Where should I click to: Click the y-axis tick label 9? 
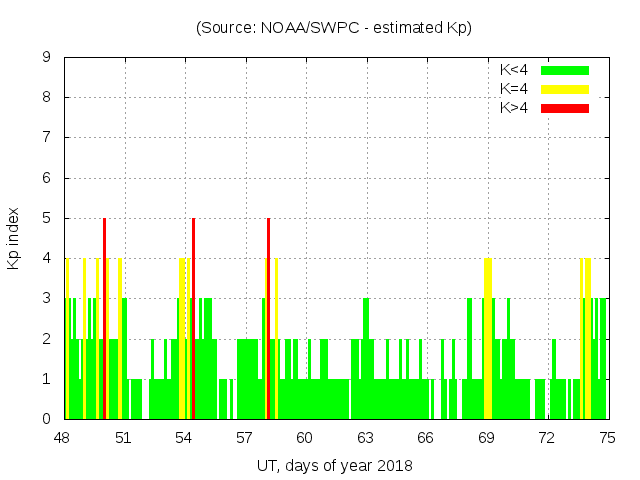pyautogui.click(x=47, y=57)
